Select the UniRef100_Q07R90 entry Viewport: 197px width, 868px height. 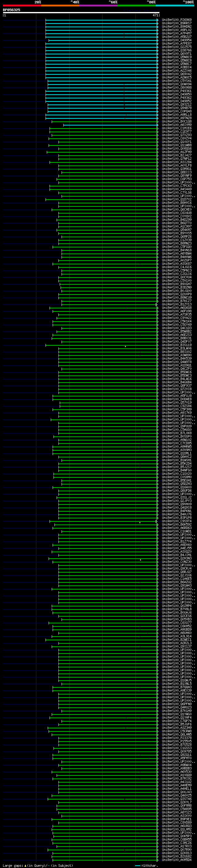click(176, 850)
